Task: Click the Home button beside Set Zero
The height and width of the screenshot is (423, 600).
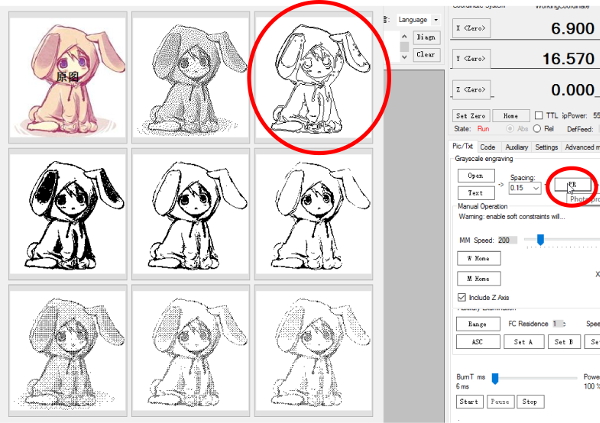Action: click(x=510, y=115)
